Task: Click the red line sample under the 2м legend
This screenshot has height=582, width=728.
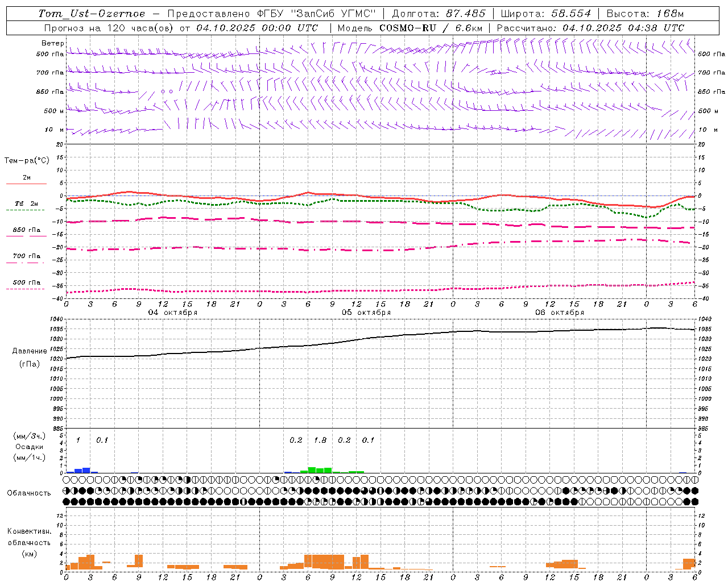Action: tap(26, 184)
